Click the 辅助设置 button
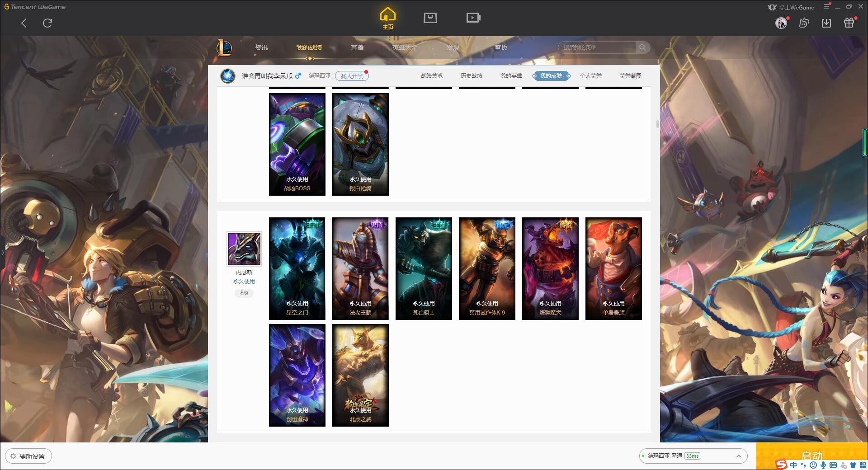This screenshot has width=868, height=470. click(28, 456)
